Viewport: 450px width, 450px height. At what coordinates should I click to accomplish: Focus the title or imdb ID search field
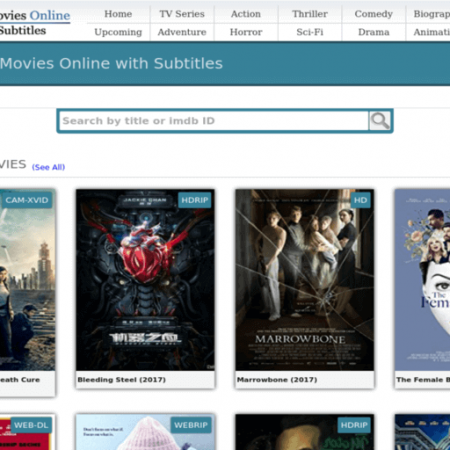(x=214, y=121)
